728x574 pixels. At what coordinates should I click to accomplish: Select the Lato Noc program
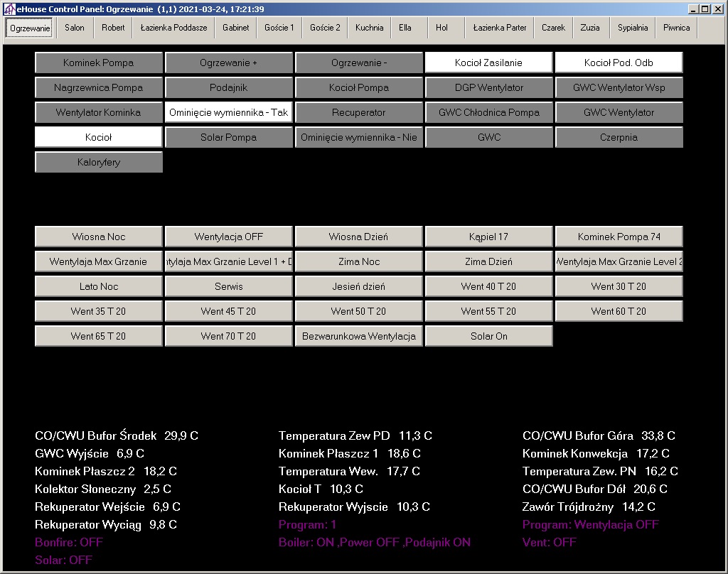point(98,287)
